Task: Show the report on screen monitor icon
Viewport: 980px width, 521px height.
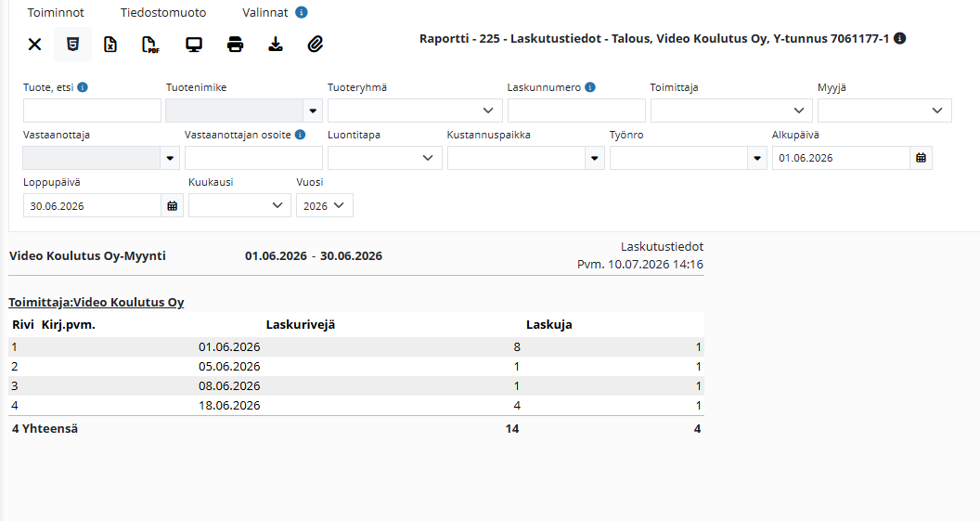Action: click(x=194, y=45)
